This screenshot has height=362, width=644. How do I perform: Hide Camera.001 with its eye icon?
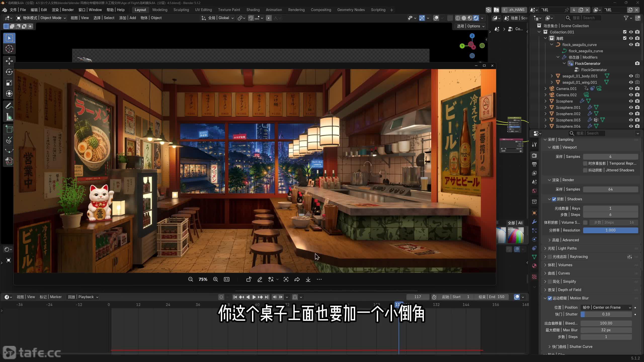click(x=631, y=88)
